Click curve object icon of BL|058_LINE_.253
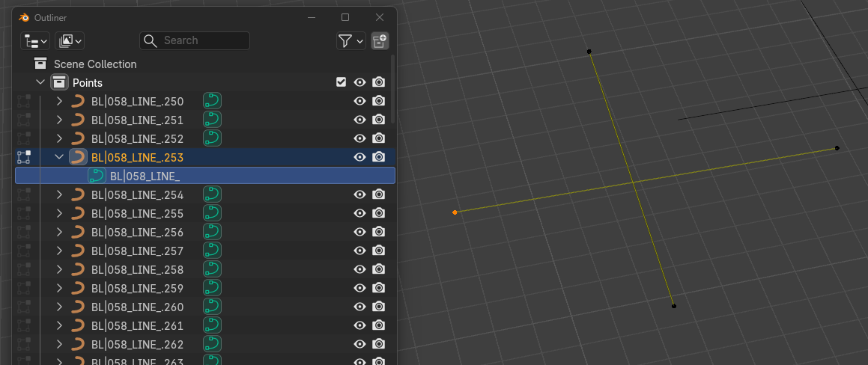This screenshot has width=868, height=365. coord(78,157)
